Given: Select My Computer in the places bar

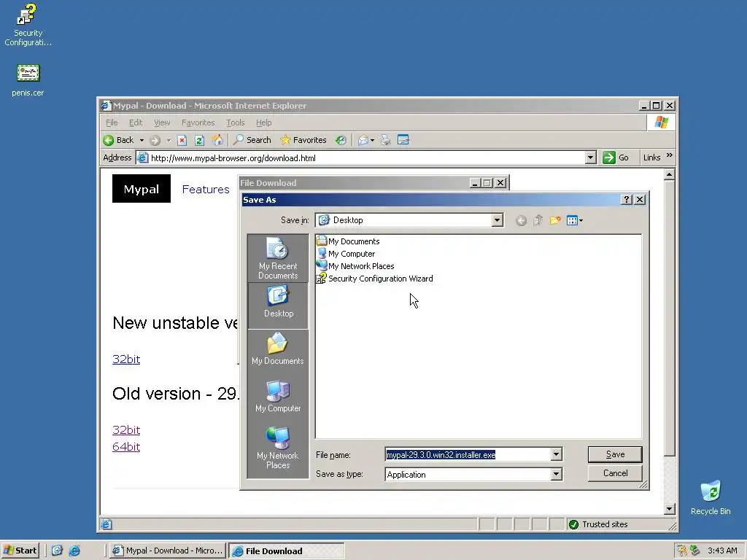Looking at the screenshot, I should 278,397.
